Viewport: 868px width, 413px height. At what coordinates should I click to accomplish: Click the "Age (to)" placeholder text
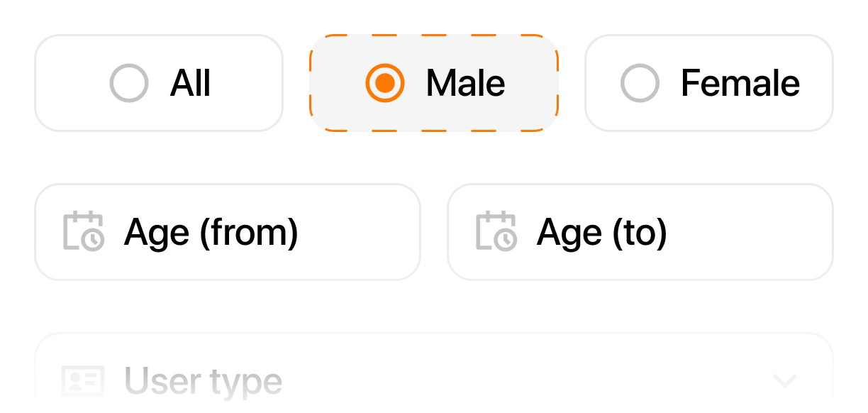coord(602,232)
